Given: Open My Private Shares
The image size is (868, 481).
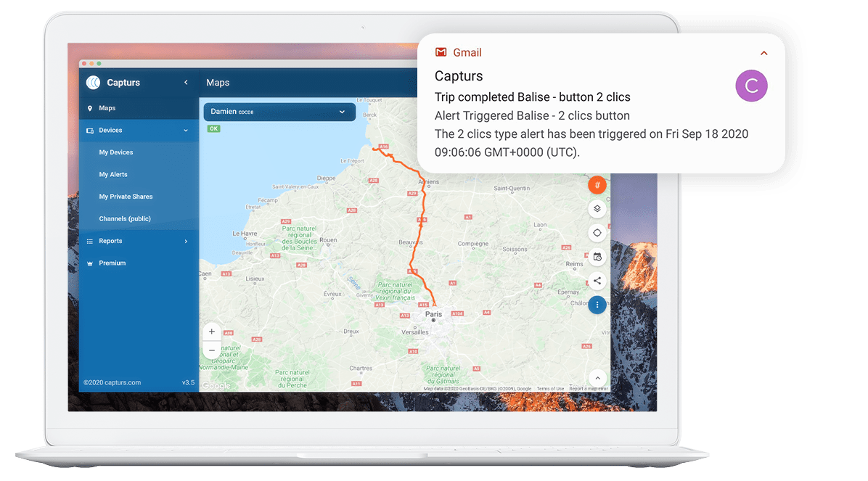Looking at the screenshot, I should tap(126, 197).
